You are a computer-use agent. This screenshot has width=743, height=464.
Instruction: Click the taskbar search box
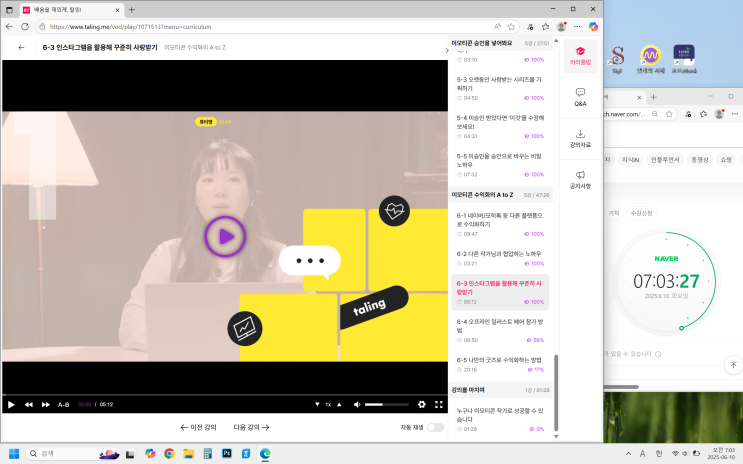(72, 454)
